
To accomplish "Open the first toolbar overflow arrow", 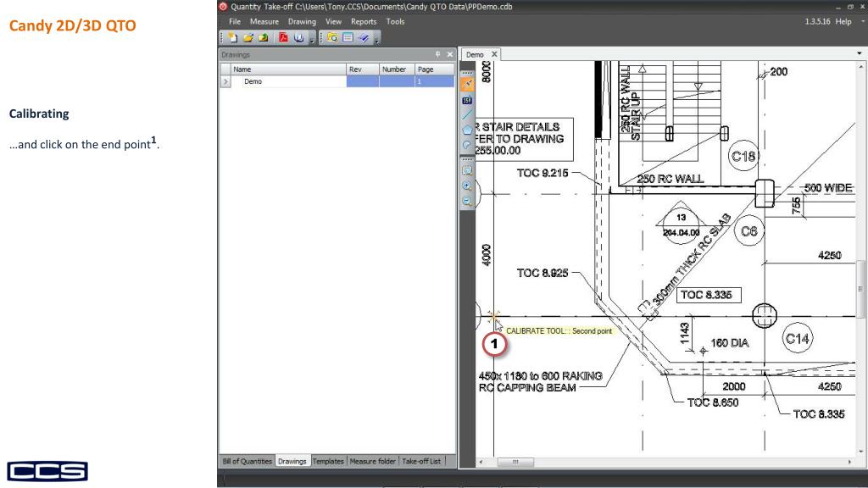I will click(x=312, y=39).
